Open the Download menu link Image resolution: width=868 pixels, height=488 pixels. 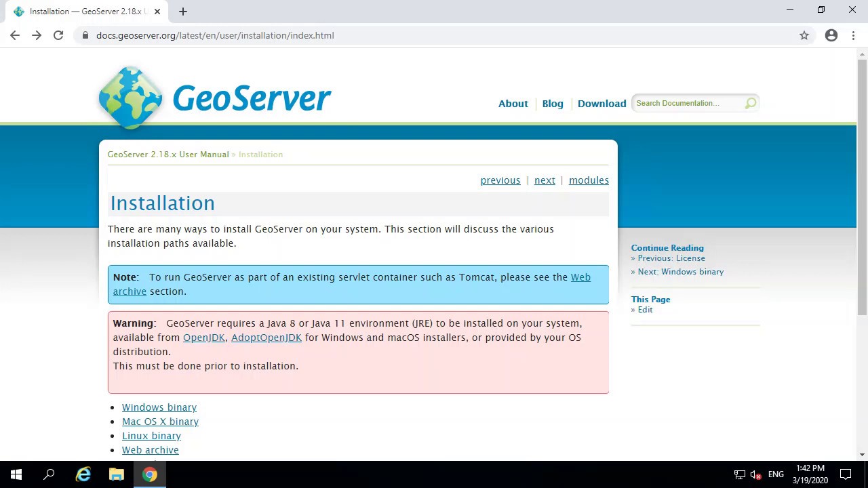601,104
